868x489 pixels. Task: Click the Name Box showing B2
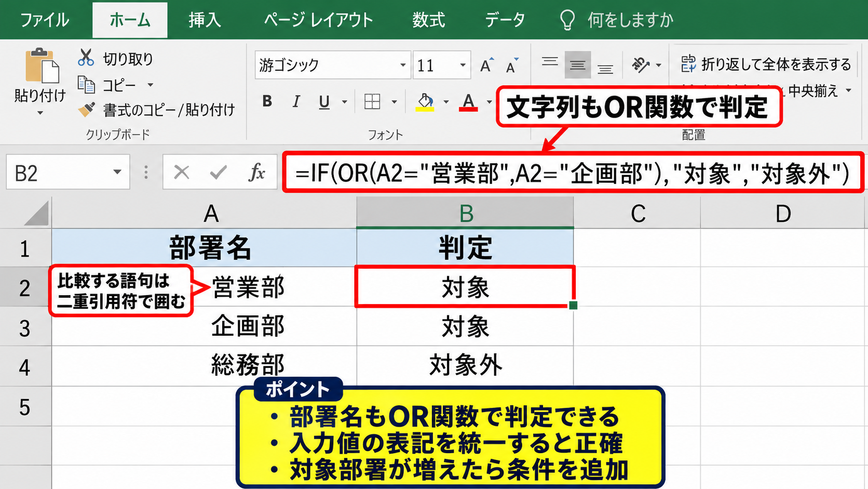click(67, 172)
